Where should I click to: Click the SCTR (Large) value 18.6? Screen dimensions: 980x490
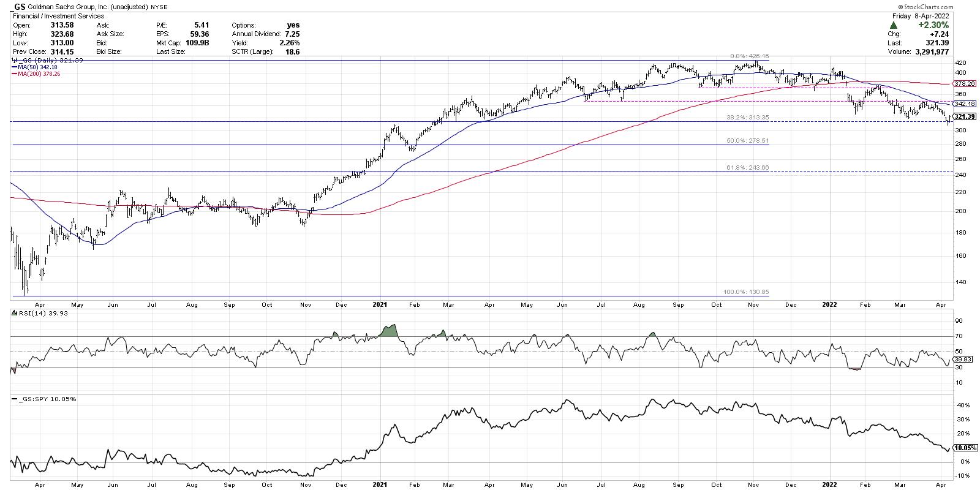(x=292, y=53)
